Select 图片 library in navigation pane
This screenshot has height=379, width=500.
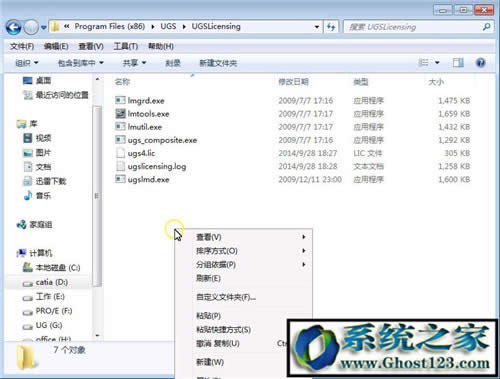click(x=37, y=153)
